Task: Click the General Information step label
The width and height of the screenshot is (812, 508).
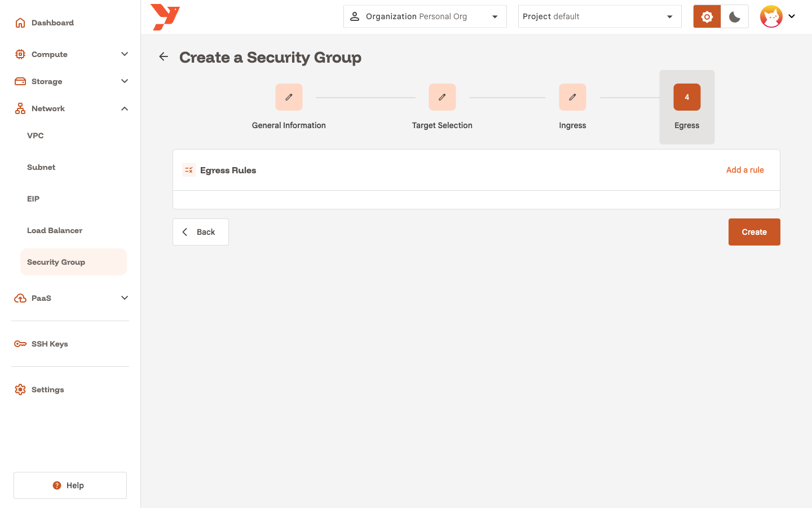Action: pyautogui.click(x=289, y=125)
